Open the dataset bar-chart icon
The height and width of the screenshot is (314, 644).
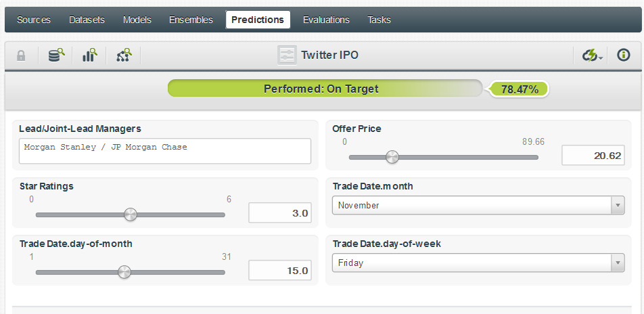(x=90, y=55)
